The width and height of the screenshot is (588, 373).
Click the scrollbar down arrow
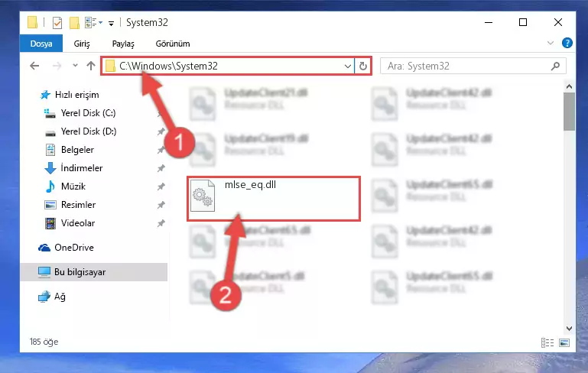569,329
